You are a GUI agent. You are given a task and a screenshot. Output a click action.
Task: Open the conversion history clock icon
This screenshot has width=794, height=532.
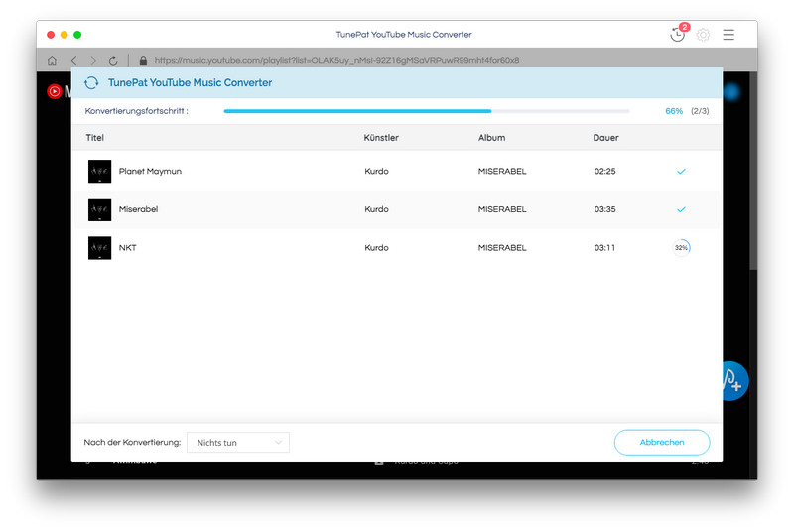tap(678, 35)
